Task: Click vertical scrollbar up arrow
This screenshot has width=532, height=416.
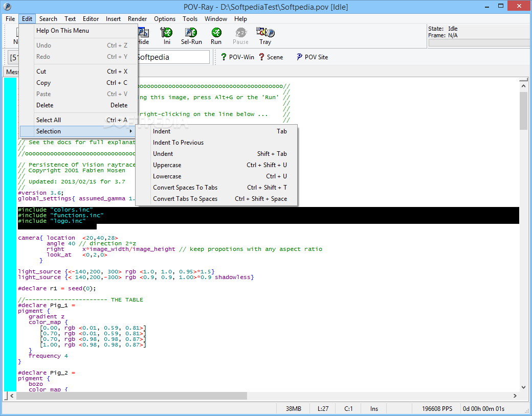Action: tap(523, 86)
